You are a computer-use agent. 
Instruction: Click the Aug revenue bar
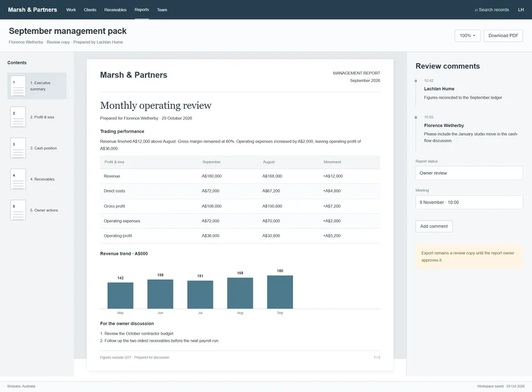tap(240, 293)
